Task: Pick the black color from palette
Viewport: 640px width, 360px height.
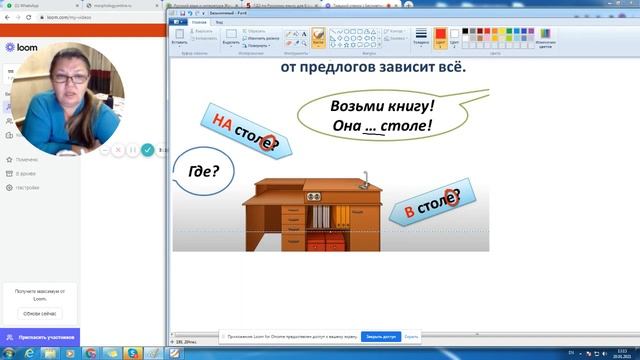Action: pos(465,31)
